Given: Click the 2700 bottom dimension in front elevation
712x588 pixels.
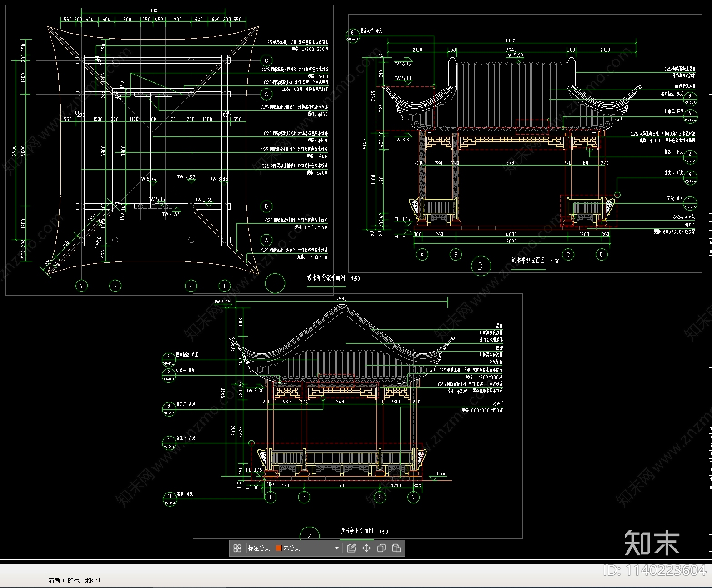Looking at the screenshot, I should tap(341, 486).
